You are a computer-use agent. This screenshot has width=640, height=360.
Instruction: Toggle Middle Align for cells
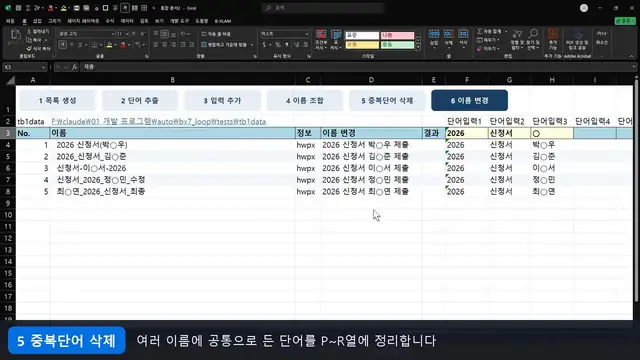point(164,34)
